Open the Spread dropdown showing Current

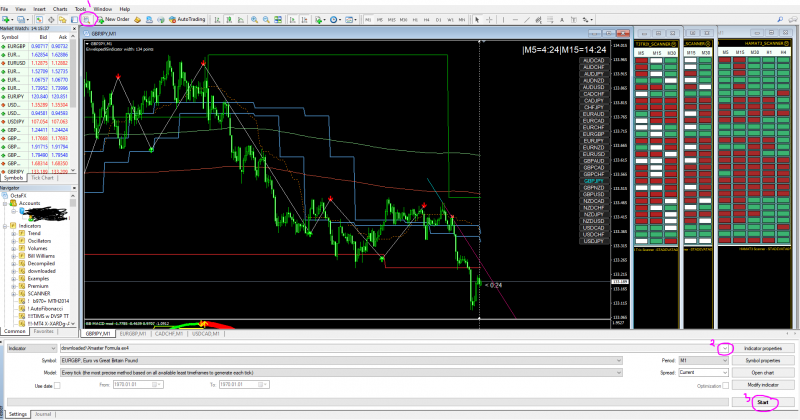click(x=703, y=373)
